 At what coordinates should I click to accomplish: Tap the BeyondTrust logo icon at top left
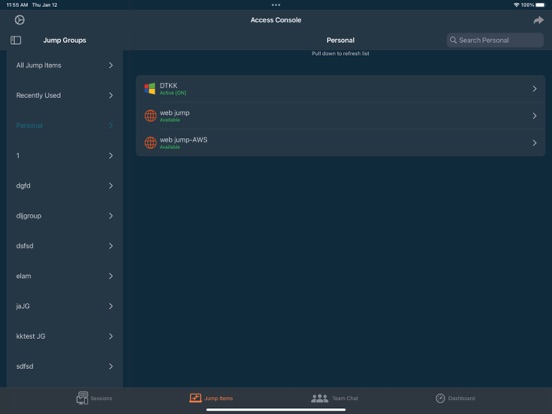[20, 20]
